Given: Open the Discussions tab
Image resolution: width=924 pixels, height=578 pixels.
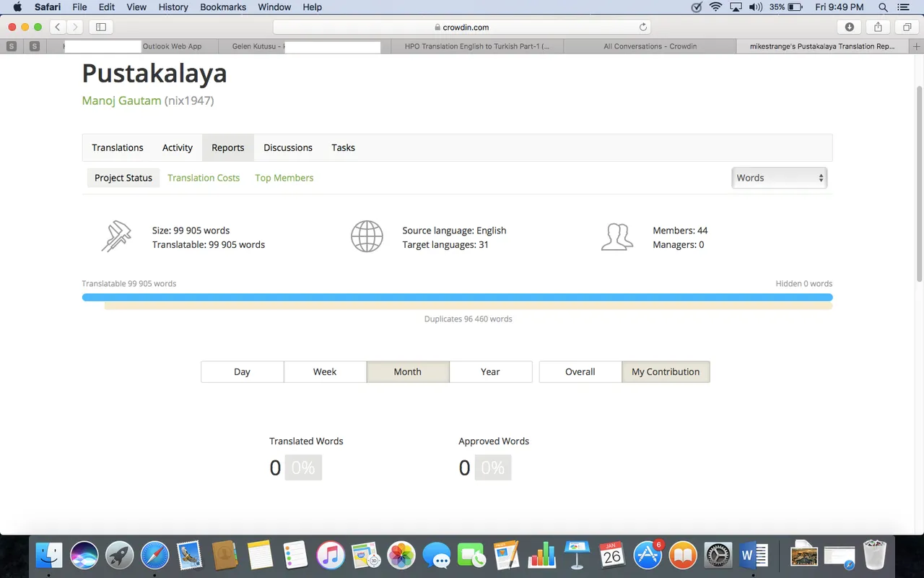Looking at the screenshot, I should click(288, 147).
